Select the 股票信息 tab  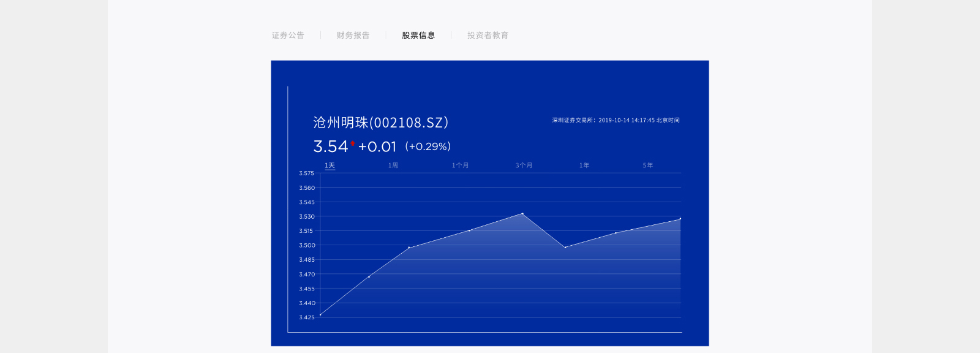point(418,36)
